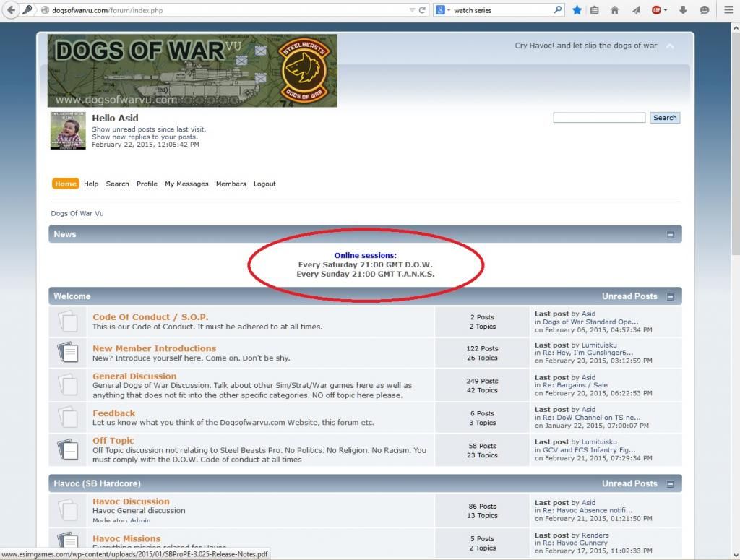Image resolution: width=740 pixels, height=560 pixels.
Task: Go to My Messages in the menu
Action: point(186,184)
